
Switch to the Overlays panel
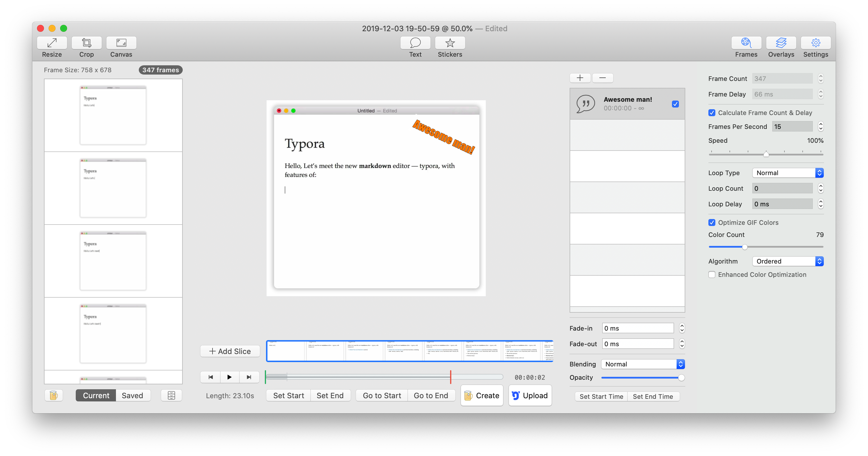781,43
